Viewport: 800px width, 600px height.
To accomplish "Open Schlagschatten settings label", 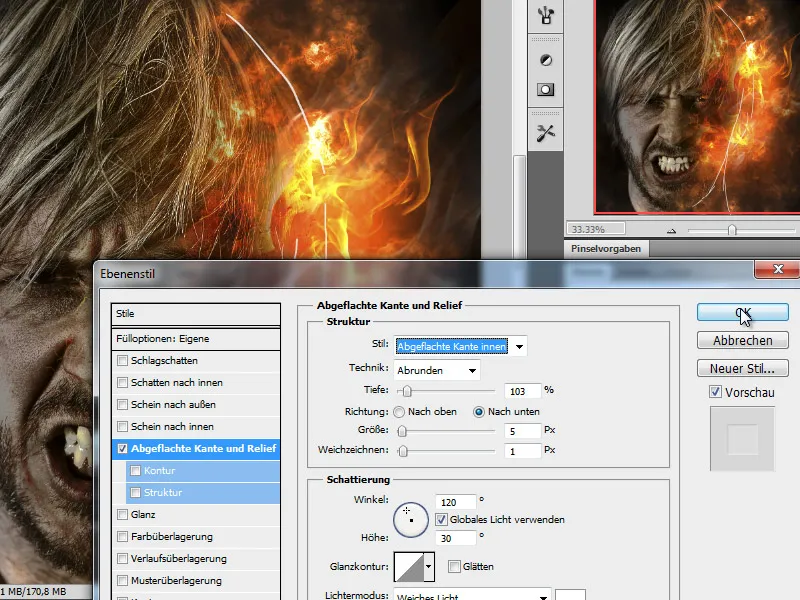I will 164,361.
